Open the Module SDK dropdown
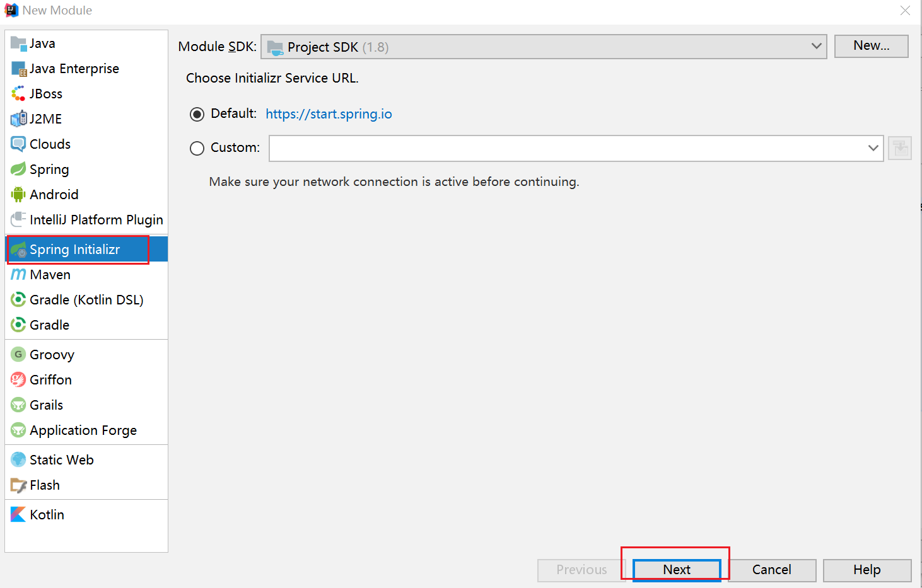The height and width of the screenshot is (588, 922). [818, 46]
